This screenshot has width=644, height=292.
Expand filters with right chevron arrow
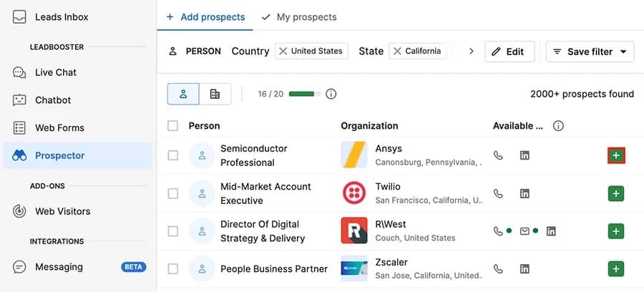pos(471,52)
